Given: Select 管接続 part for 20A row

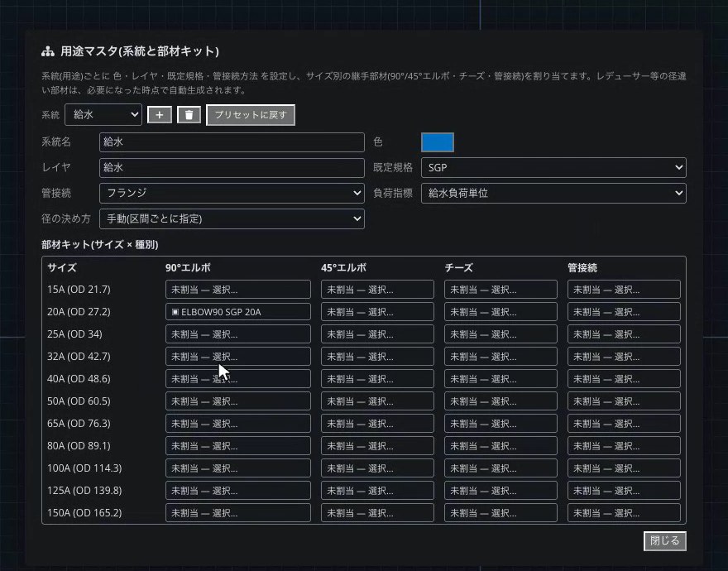Looking at the screenshot, I should tap(624, 312).
